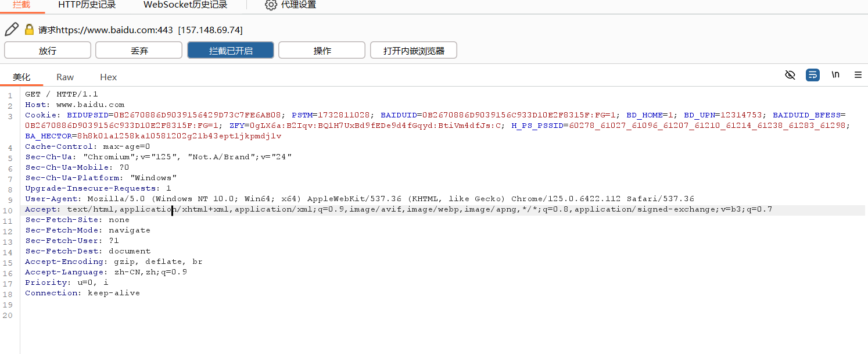Screen dimensions: 868x354
Task: Click the Sec-Fetch-Dest: document line
Action: point(87,251)
